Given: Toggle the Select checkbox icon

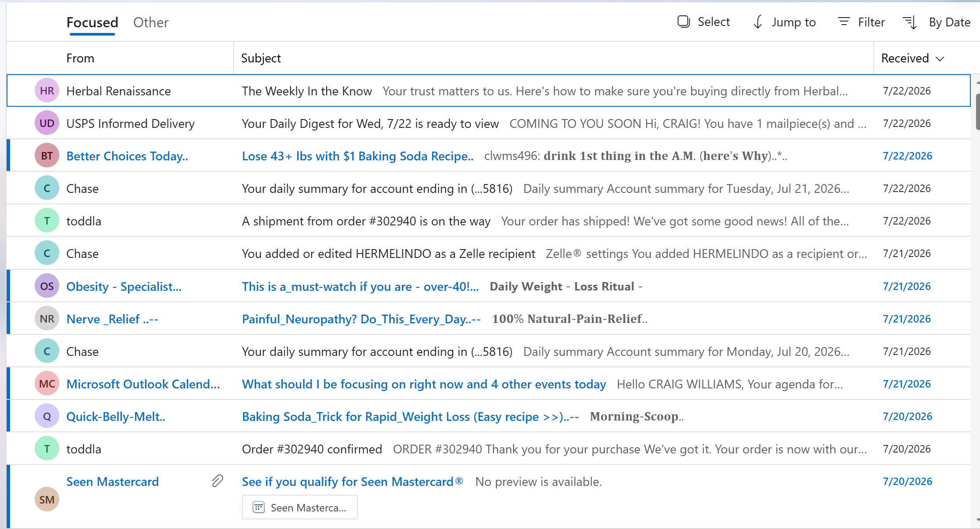Looking at the screenshot, I should pyautogui.click(x=684, y=22).
